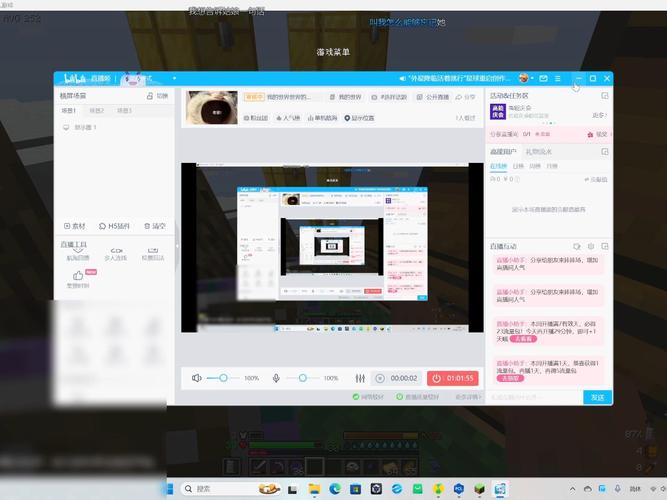Open the shield icon in live interaction header
The image size is (667, 500).
coord(577,246)
